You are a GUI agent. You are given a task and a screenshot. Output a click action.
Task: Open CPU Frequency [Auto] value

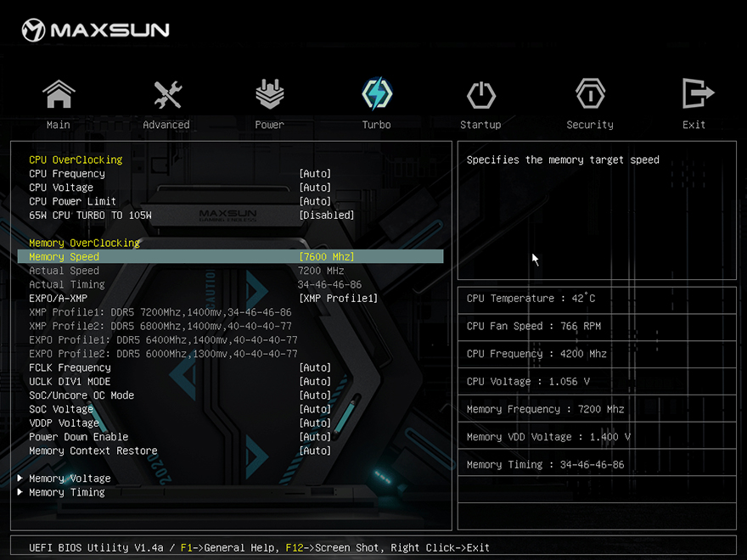click(x=315, y=173)
